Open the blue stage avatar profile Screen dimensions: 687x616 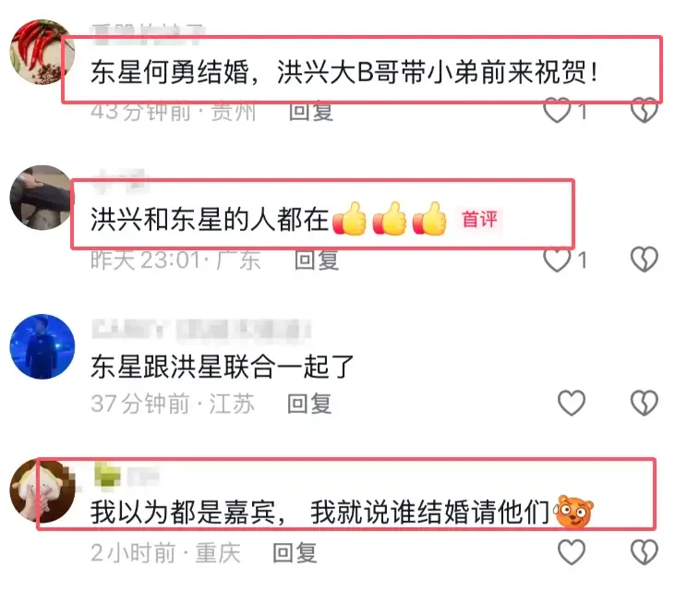click(42, 346)
